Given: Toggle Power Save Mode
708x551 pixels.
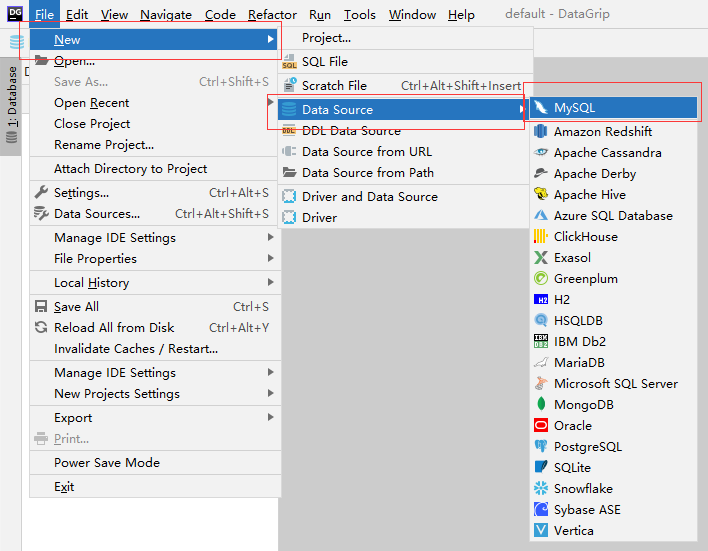Looking at the screenshot, I should (154, 462).
